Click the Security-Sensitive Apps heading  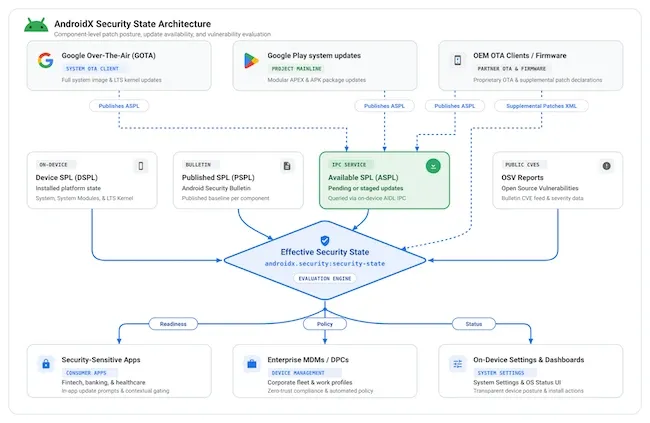[x=101, y=360]
